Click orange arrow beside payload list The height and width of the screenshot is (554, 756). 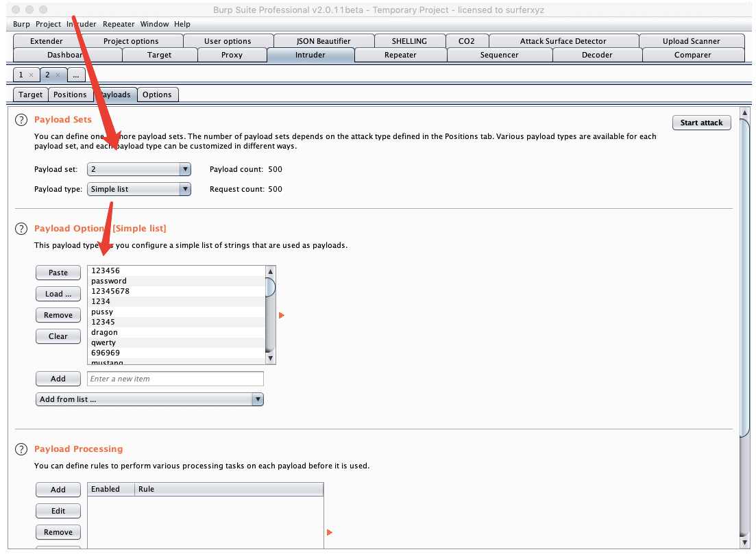tap(282, 316)
